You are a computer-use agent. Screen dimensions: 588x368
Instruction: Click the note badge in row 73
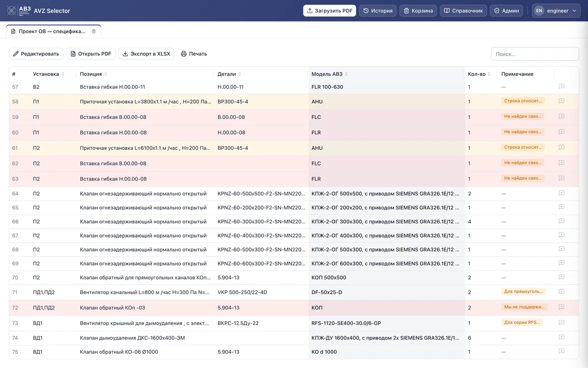[x=522, y=323]
